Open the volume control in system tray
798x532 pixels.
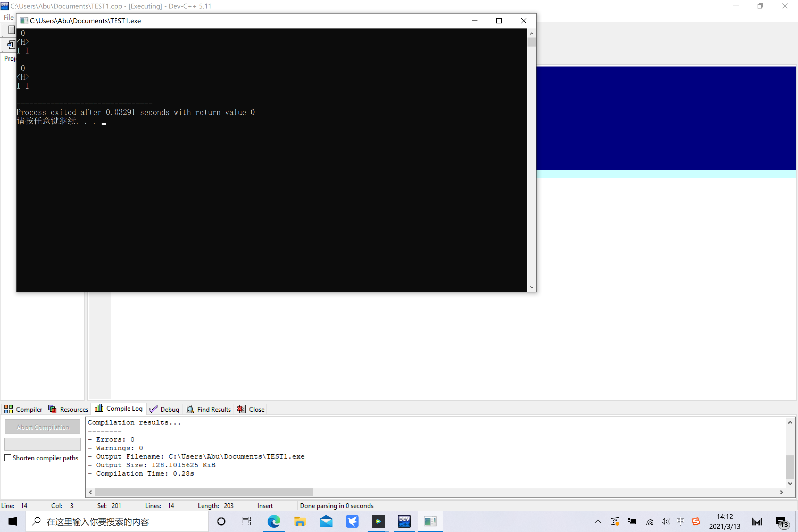pos(665,521)
